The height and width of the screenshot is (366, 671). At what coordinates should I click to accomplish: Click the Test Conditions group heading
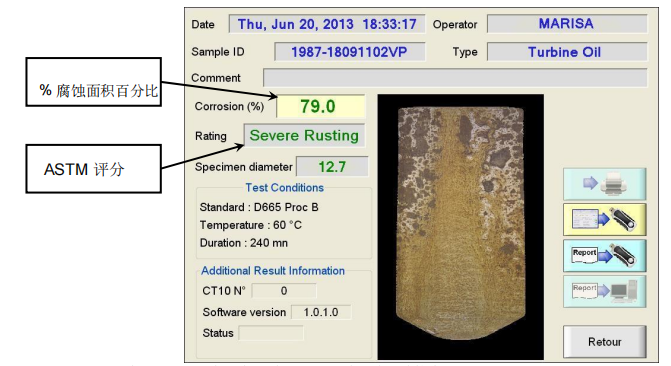[284, 187]
